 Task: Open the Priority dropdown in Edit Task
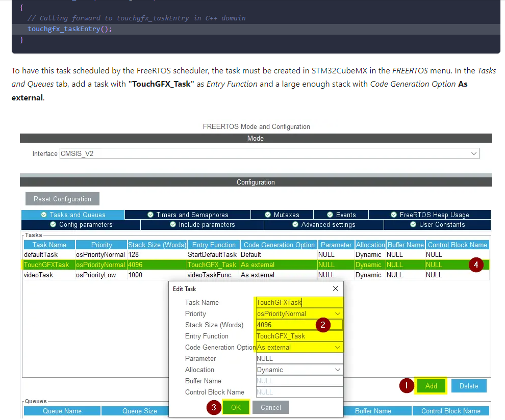(x=299, y=314)
